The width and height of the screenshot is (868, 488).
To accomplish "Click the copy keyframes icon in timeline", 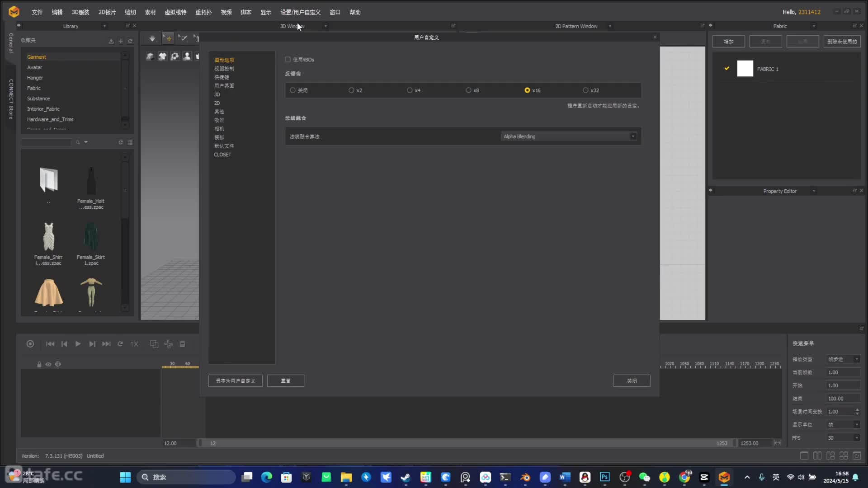I will click(154, 344).
